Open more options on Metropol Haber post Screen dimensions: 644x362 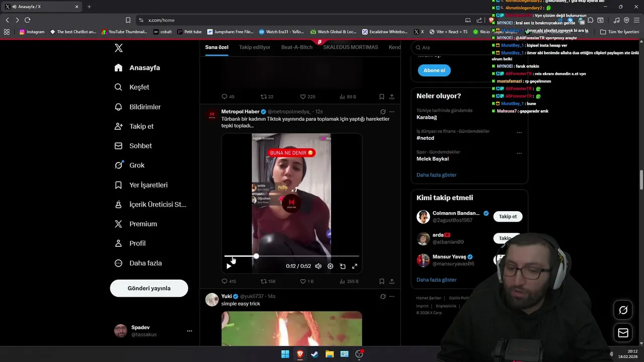pyautogui.click(x=392, y=112)
